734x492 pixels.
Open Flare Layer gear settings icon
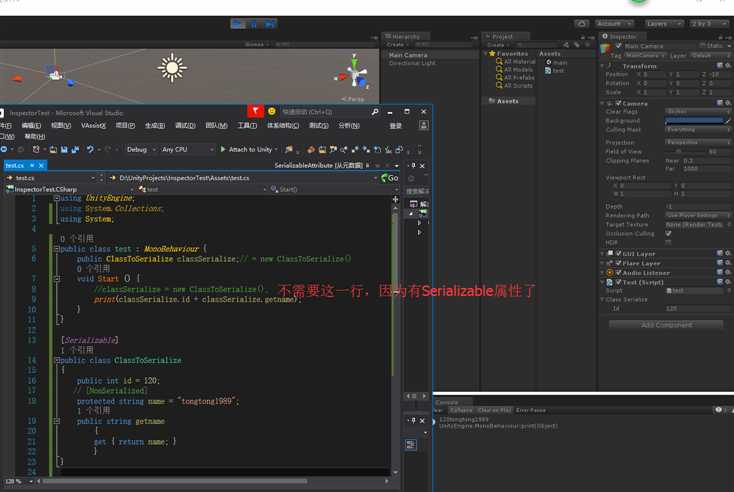click(x=728, y=263)
